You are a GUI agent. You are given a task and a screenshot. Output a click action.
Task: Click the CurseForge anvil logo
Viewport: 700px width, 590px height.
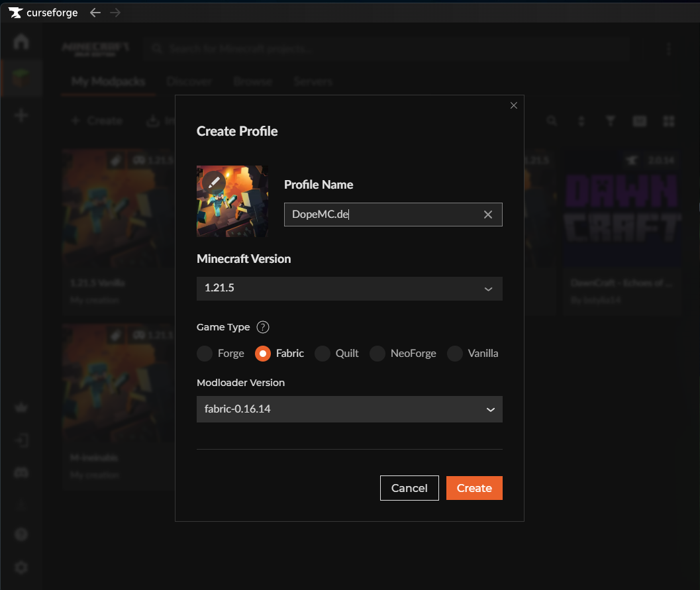[16, 13]
